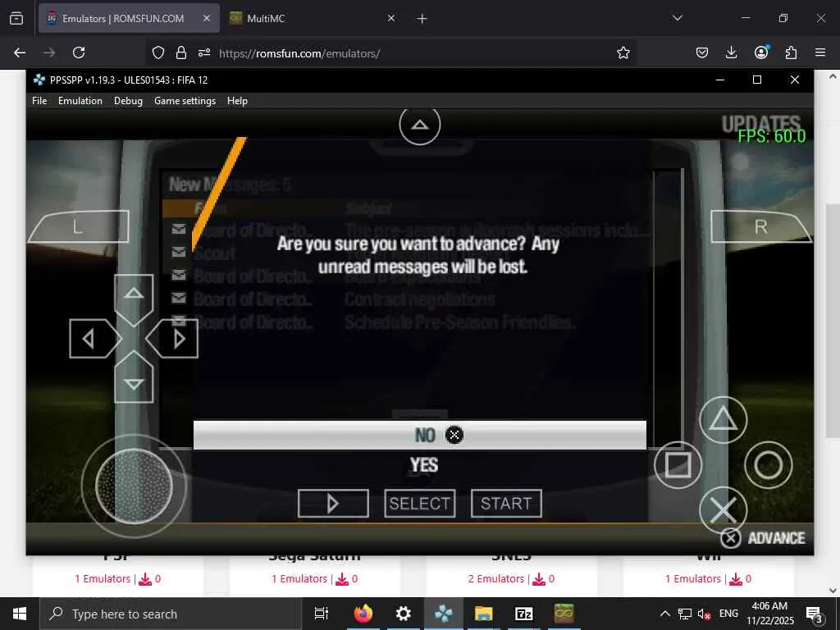Click the Type here to search box
This screenshot has width=840, height=630.
point(171,614)
